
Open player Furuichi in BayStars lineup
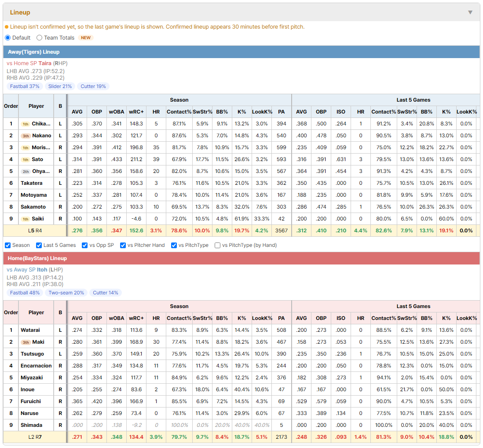(30, 401)
